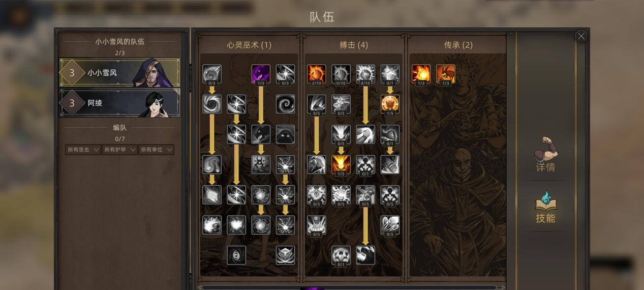Screen dimensions: 644x290
Task: Switch to the 详情 details tab
Action: point(545,155)
